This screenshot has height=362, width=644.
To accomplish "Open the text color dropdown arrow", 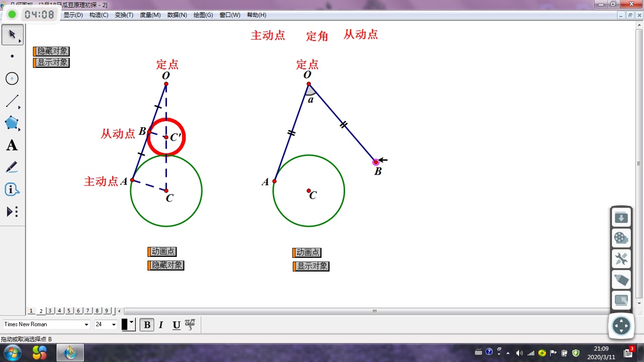I will pyautogui.click(x=132, y=322).
